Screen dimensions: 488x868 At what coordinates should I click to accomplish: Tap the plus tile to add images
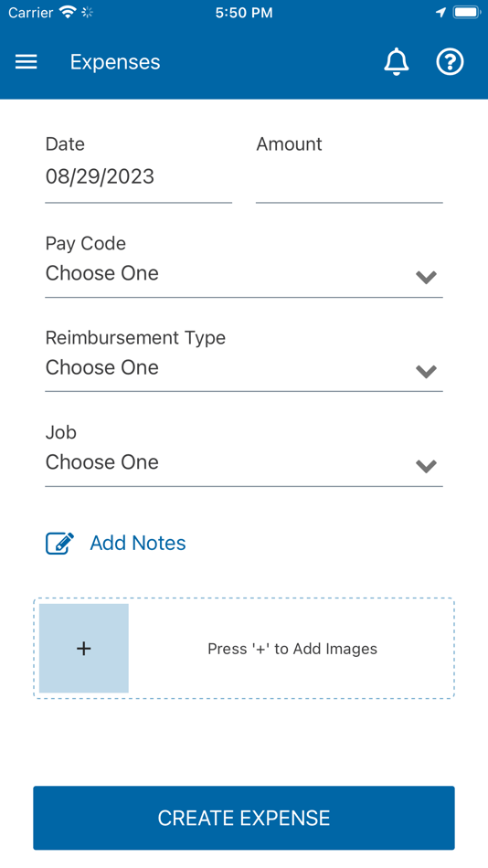[x=84, y=648]
